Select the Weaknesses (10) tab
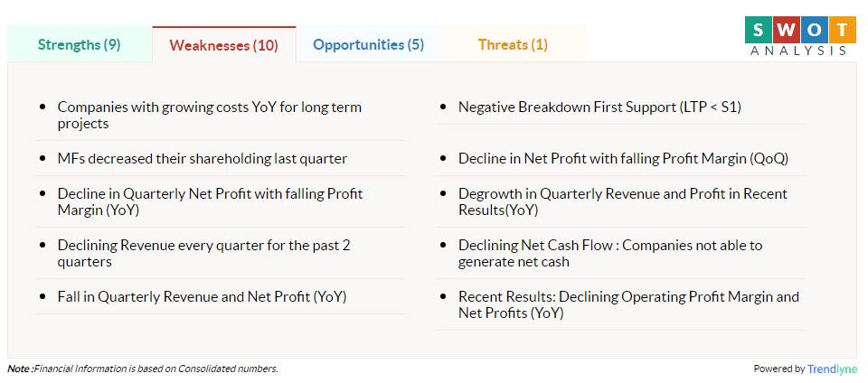 point(223,45)
